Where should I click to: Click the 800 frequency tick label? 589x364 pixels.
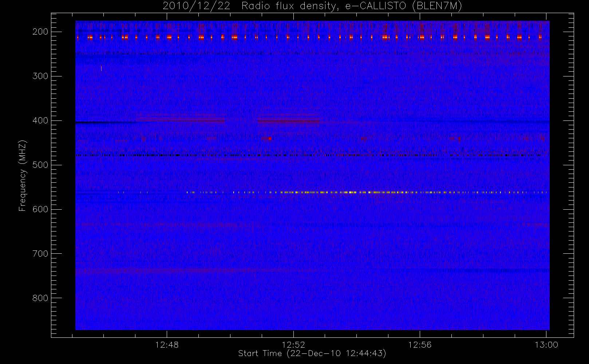(x=40, y=298)
